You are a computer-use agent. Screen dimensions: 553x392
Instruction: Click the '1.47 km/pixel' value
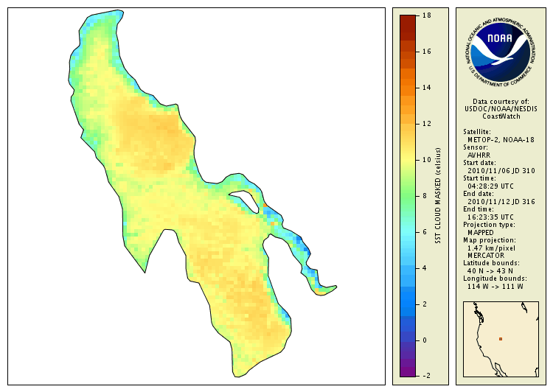point(491,248)
